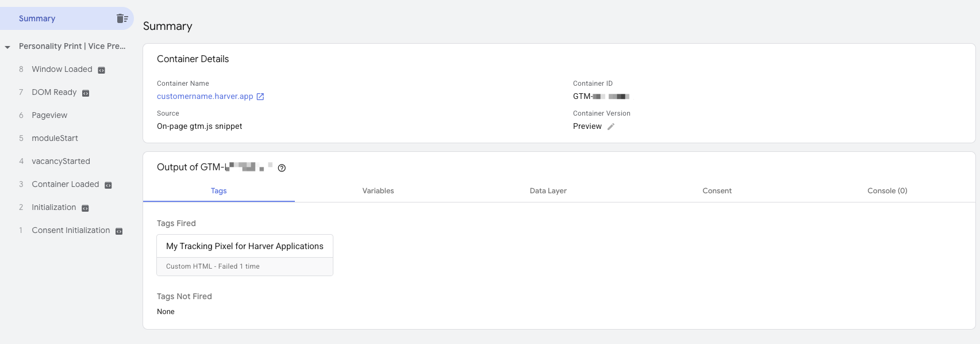The width and height of the screenshot is (980, 344).
Task: Click the code icon beside Initialization
Action: [x=85, y=208]
